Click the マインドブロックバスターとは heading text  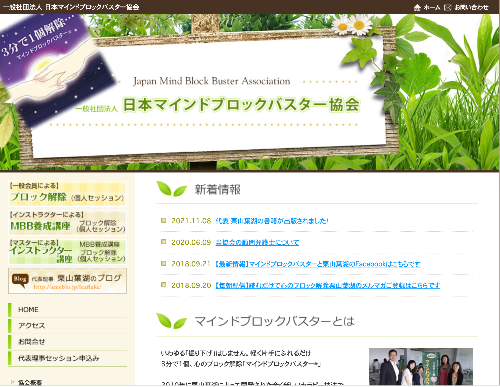274,321
